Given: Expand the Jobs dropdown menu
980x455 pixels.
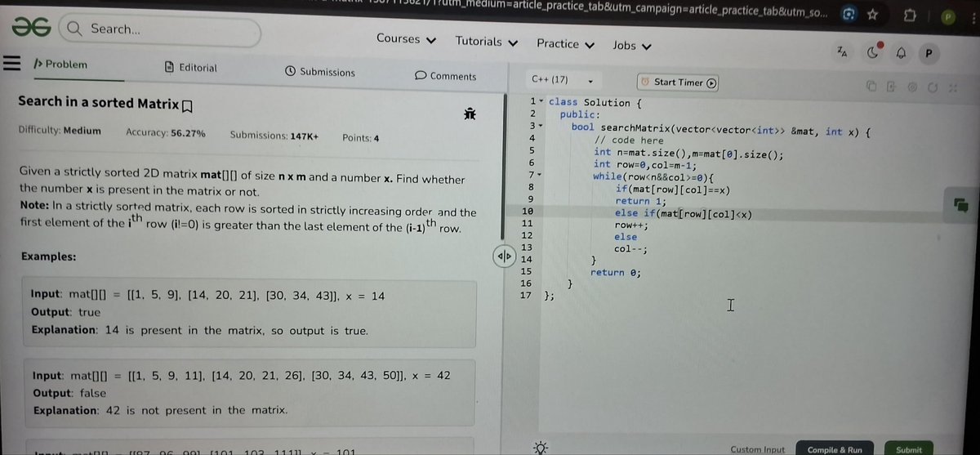Looking at the screenshot, I should pyautogui.click(x=632, y=46).
